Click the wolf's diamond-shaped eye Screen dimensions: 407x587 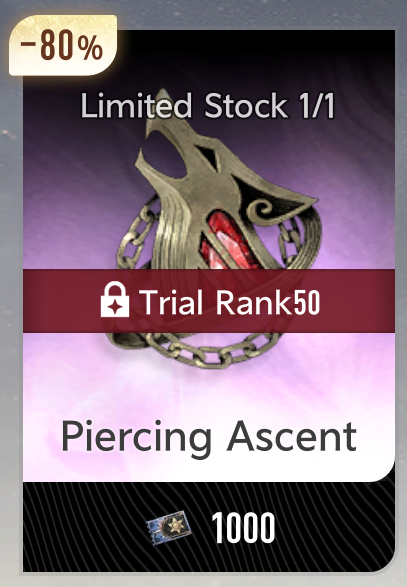(x=208, y=156)
